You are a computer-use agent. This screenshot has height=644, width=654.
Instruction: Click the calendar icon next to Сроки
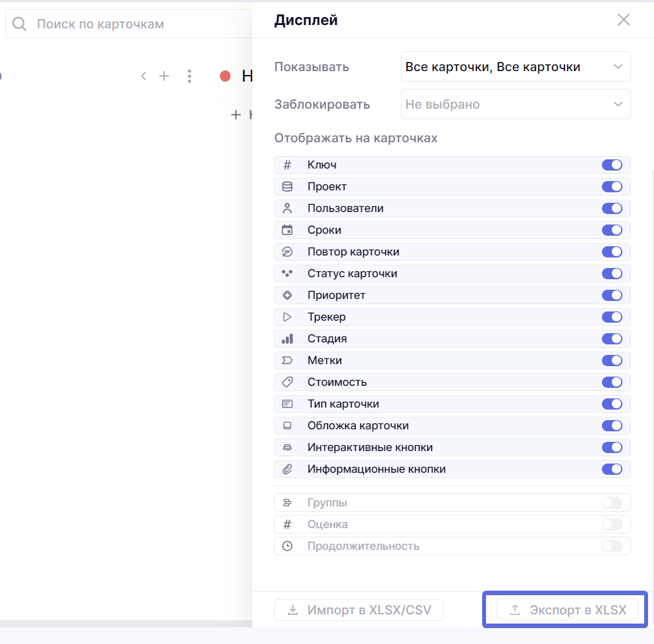click(287, 230)
